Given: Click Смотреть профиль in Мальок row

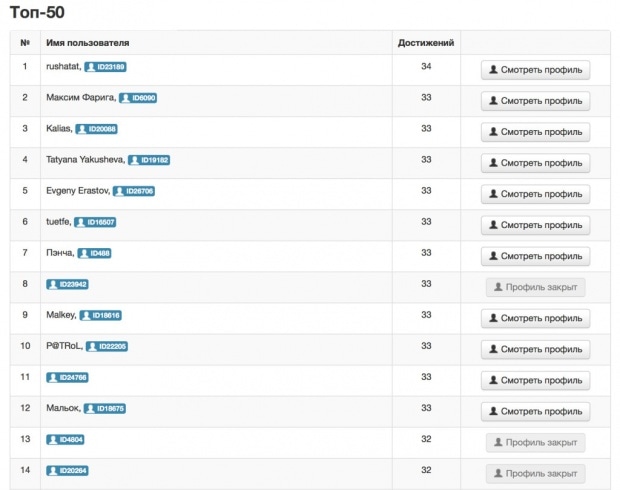Looking at the screenshot, I should [535, 411].
